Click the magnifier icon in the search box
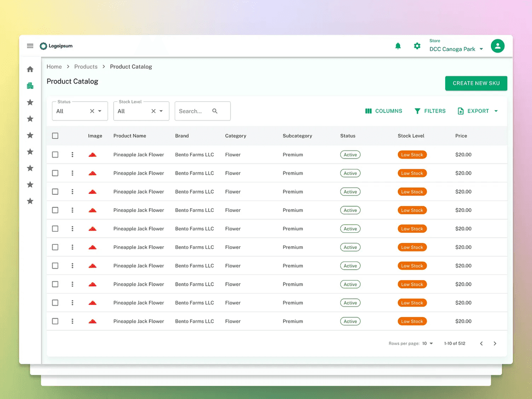The height and width of the screenshot is (399, 532). pos(215,111)
